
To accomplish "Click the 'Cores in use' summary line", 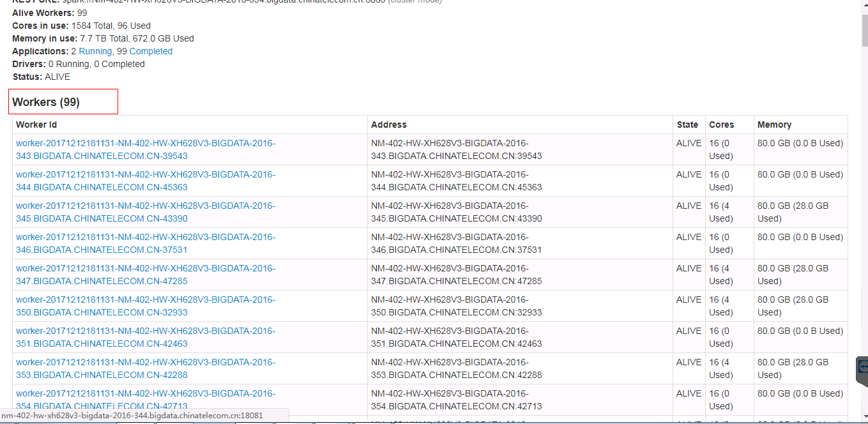I will tap(82, 26).
